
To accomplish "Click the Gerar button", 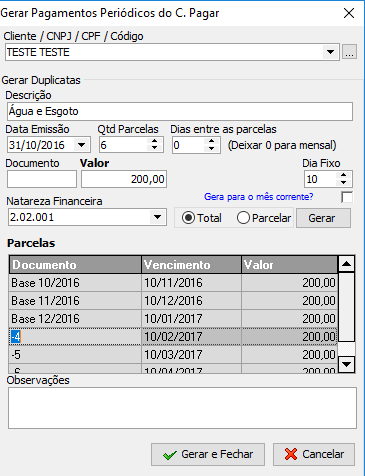I will (323, 218).
